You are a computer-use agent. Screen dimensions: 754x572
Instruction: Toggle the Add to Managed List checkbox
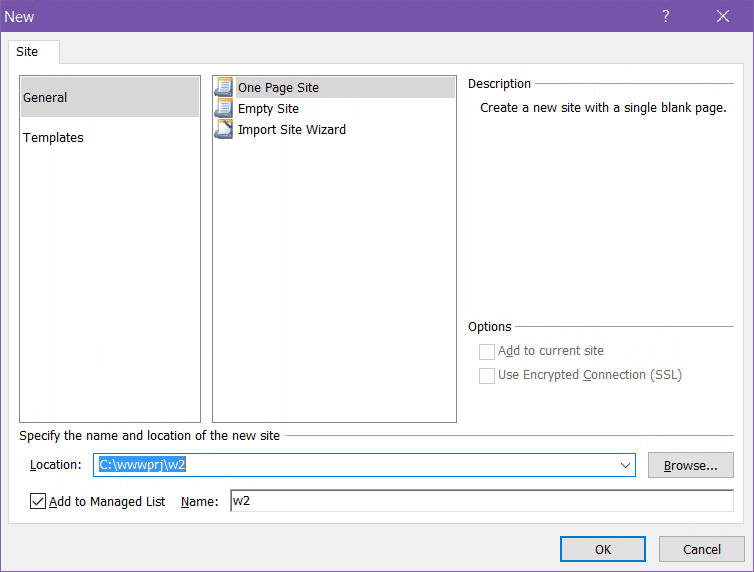coord(38,501)
